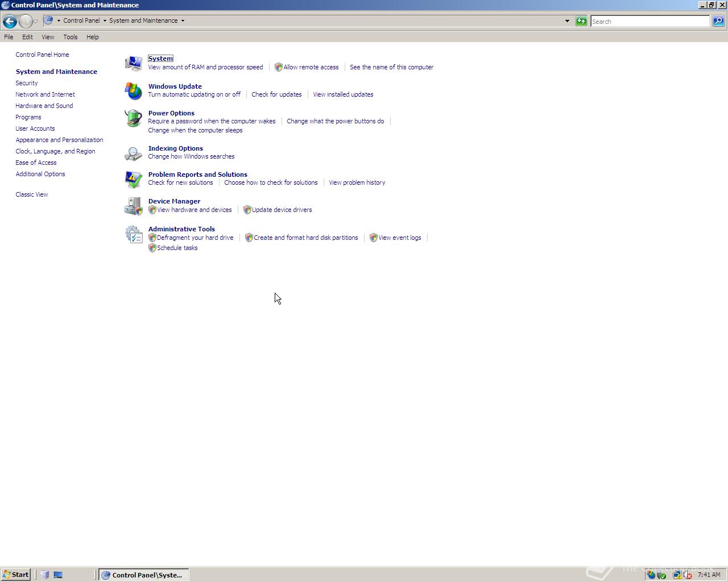Open the View menu
The height and width of the screenshot is (582, 728).
click(48, 37)
